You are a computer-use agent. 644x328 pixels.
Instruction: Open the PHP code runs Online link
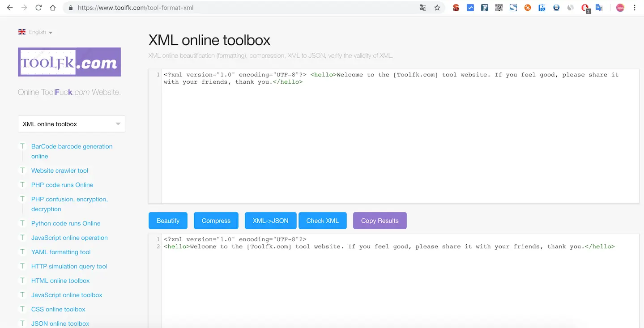pyautogui.click(x=62, y=185)
